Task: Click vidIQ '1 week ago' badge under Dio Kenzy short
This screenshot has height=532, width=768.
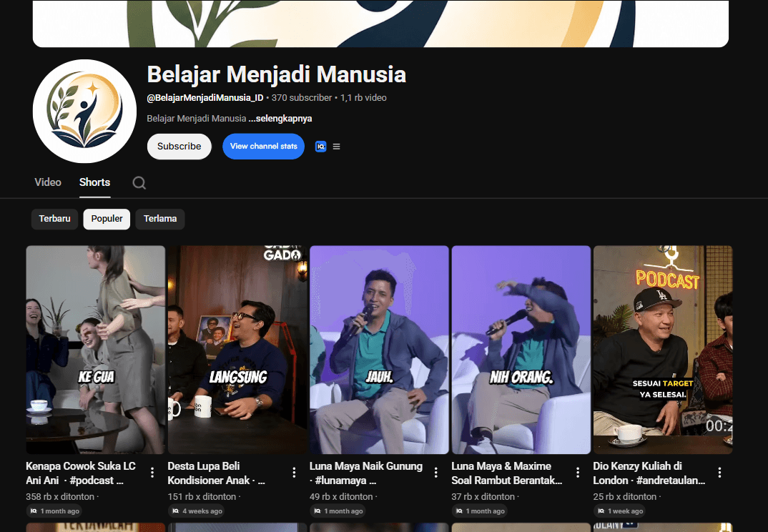Action: 620,511
